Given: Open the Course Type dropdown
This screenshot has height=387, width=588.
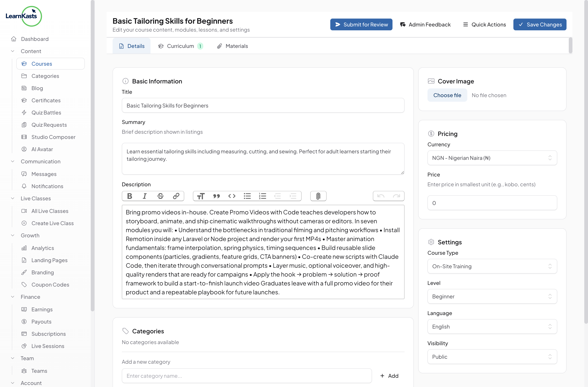Looking at the screenshot, I should point(492,266).
